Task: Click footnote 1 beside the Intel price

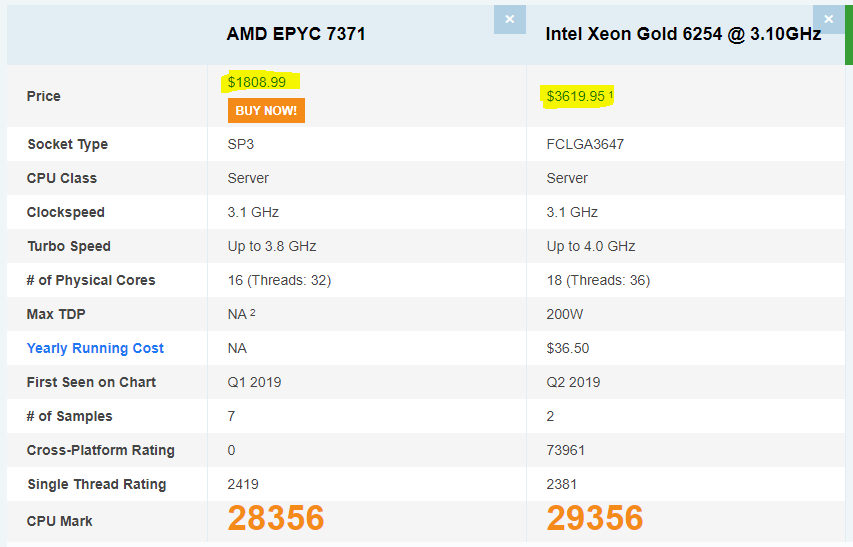Action: point(611,95)
